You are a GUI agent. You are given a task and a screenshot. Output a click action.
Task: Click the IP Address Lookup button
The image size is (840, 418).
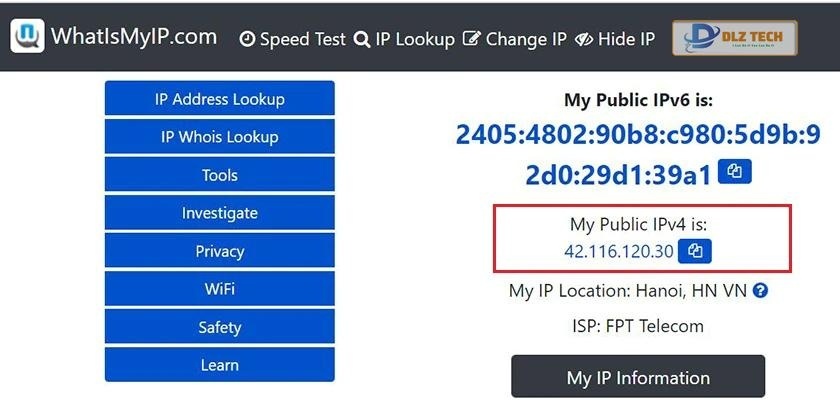point(219,99)
